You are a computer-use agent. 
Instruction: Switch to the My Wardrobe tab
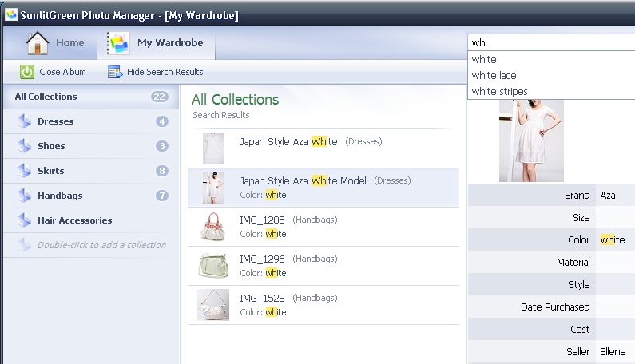pos(157,43)
